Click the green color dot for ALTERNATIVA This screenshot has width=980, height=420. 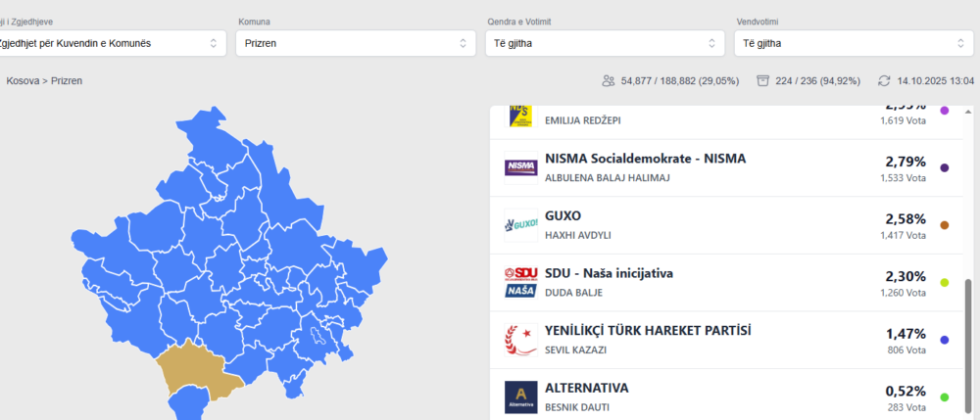tap(945, 397)
